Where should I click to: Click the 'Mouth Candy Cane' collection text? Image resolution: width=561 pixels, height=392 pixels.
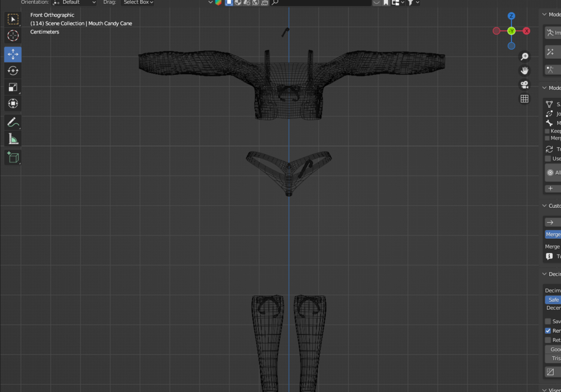[x=110, y=23]
